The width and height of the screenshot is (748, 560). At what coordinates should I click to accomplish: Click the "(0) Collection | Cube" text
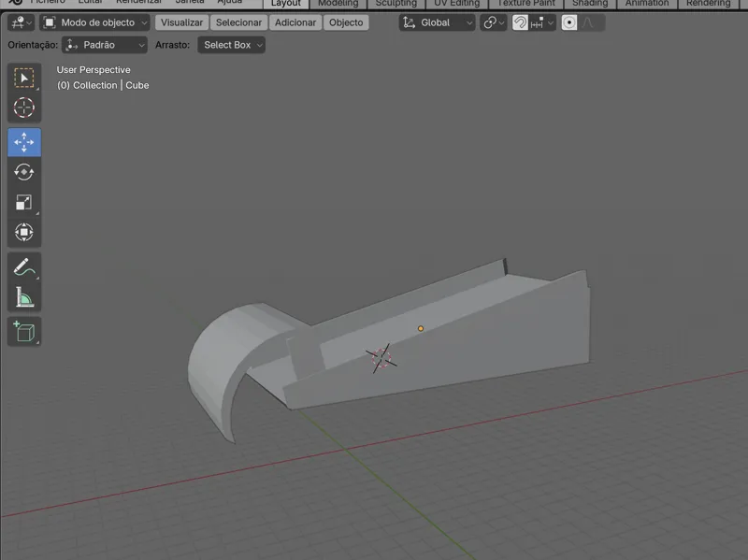[103, 85]
